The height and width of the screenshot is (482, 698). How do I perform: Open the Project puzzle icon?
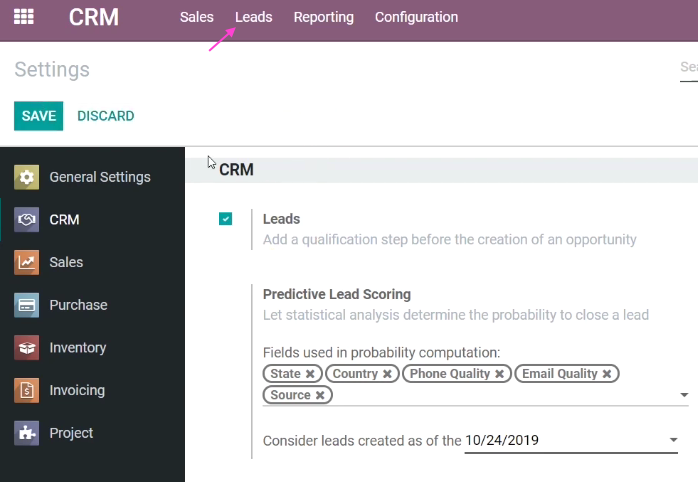[26, 433]
